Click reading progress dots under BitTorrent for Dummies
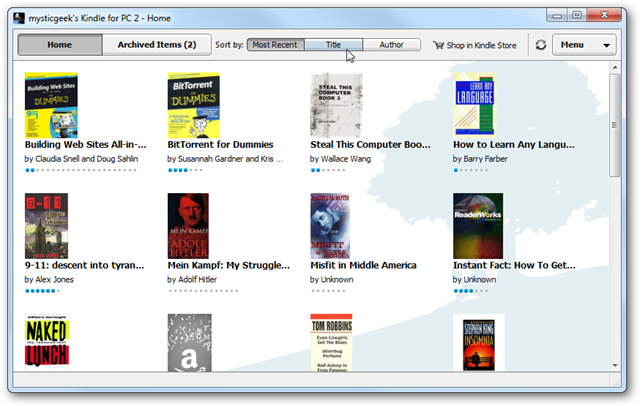Image resolution: width=640 pixels, height=406 pixels. tap(185, 170)
